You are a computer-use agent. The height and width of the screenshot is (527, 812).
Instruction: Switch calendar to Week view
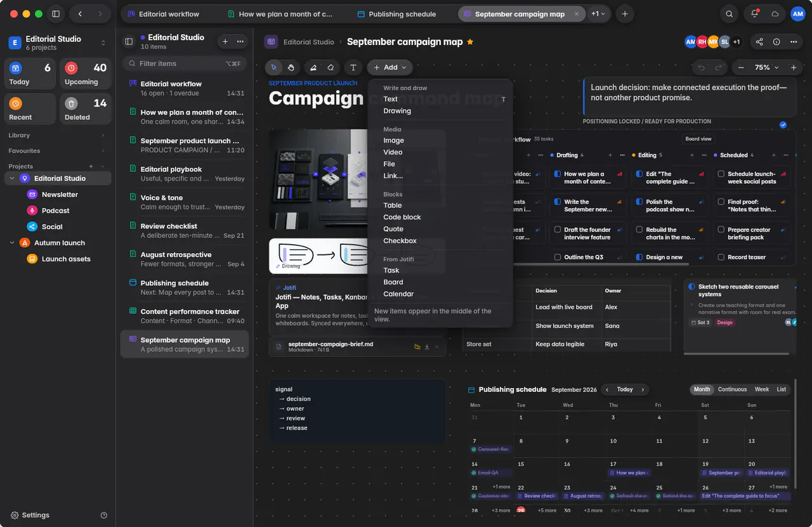click(762, 389)
